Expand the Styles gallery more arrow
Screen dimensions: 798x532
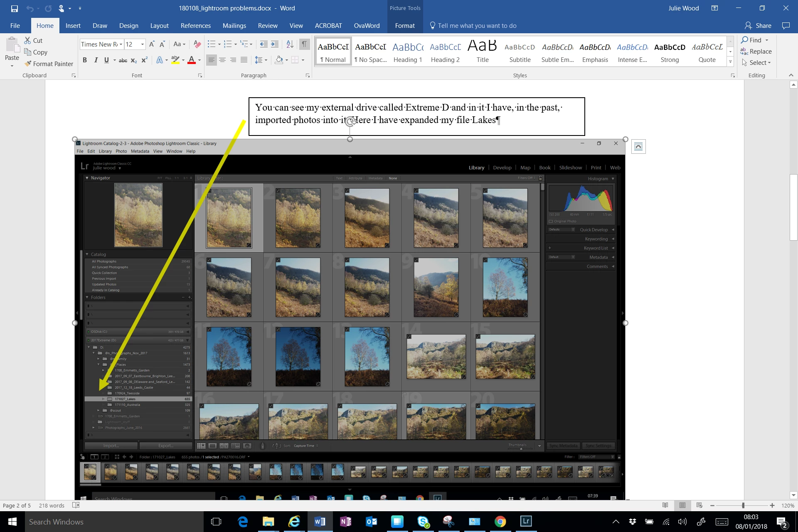[x=730, y=62]
